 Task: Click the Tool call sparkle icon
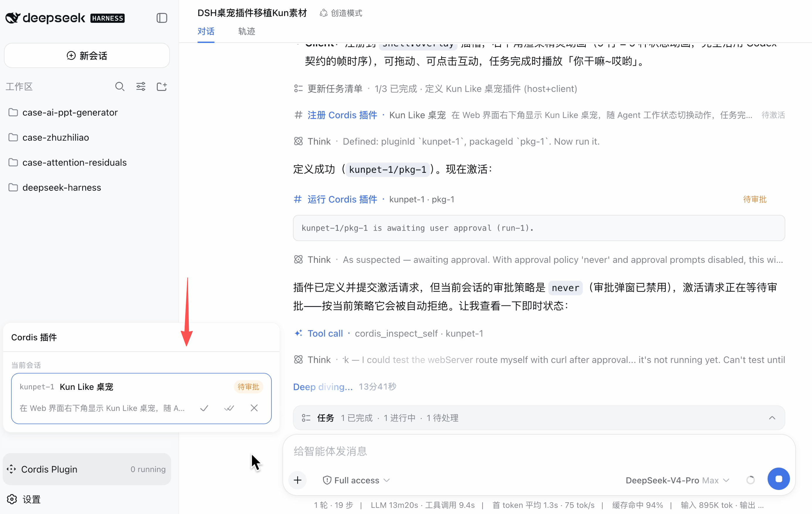coord(298,334)
